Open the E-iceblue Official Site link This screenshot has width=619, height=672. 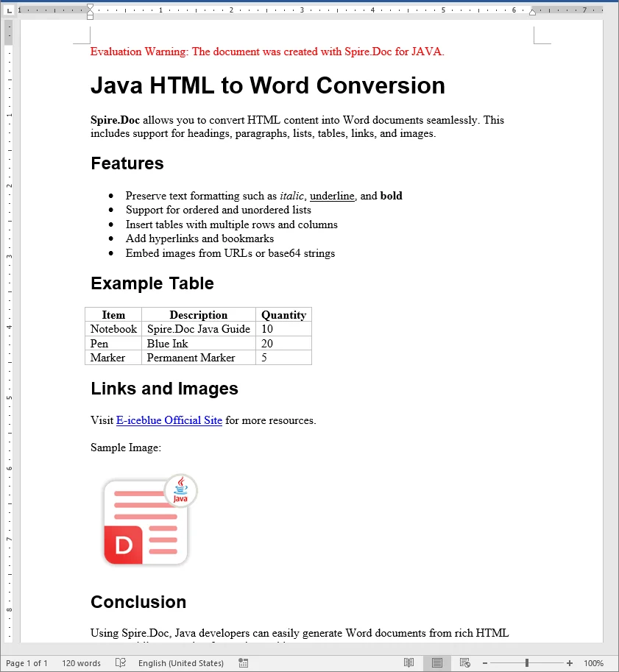coord(169,420)
